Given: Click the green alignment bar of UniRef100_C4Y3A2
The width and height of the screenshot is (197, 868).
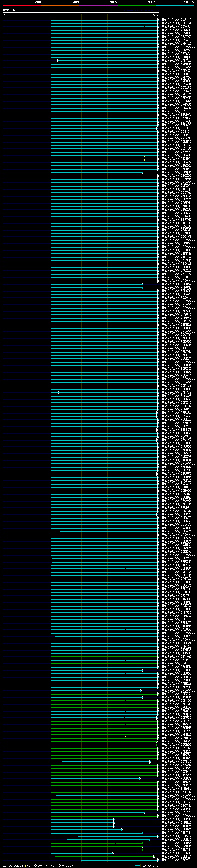Looking at the screenshot, I should (105, 657).
